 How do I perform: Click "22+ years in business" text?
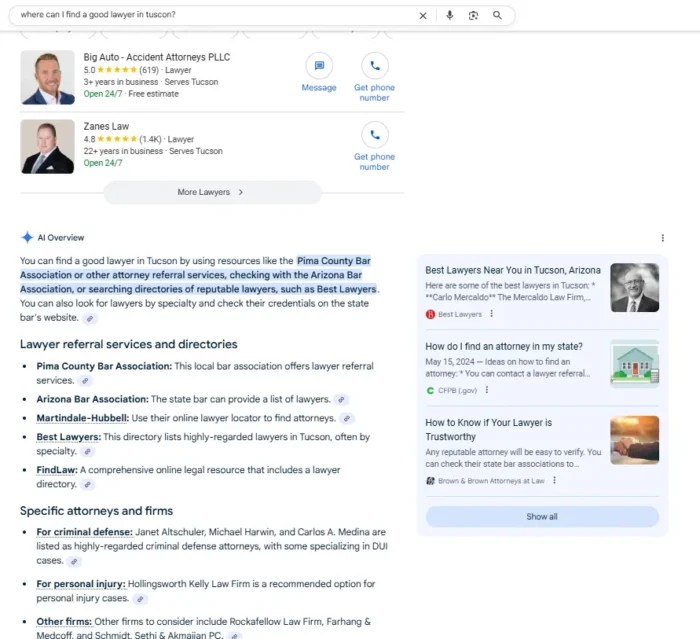tap(123, 151)
